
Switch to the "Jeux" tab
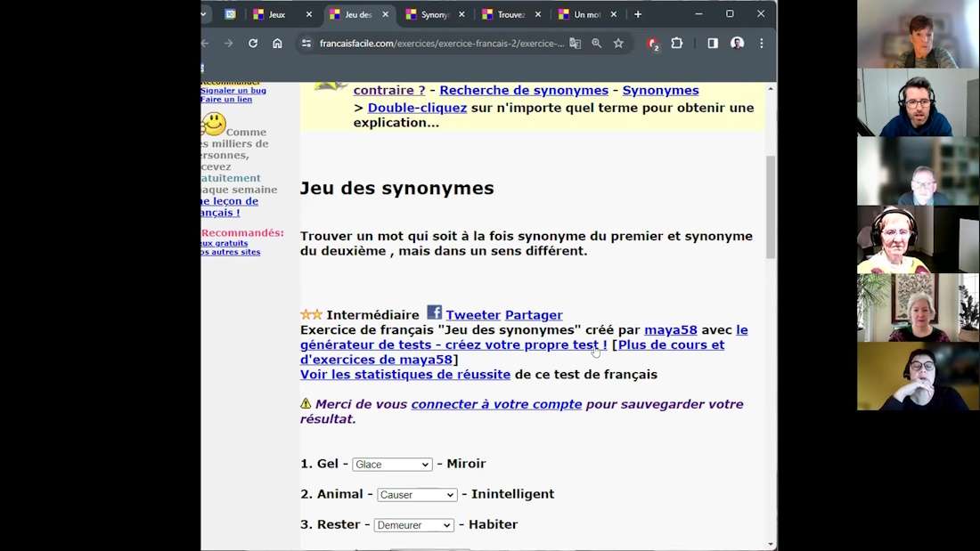pyautogui.click(x=277, y=14)
